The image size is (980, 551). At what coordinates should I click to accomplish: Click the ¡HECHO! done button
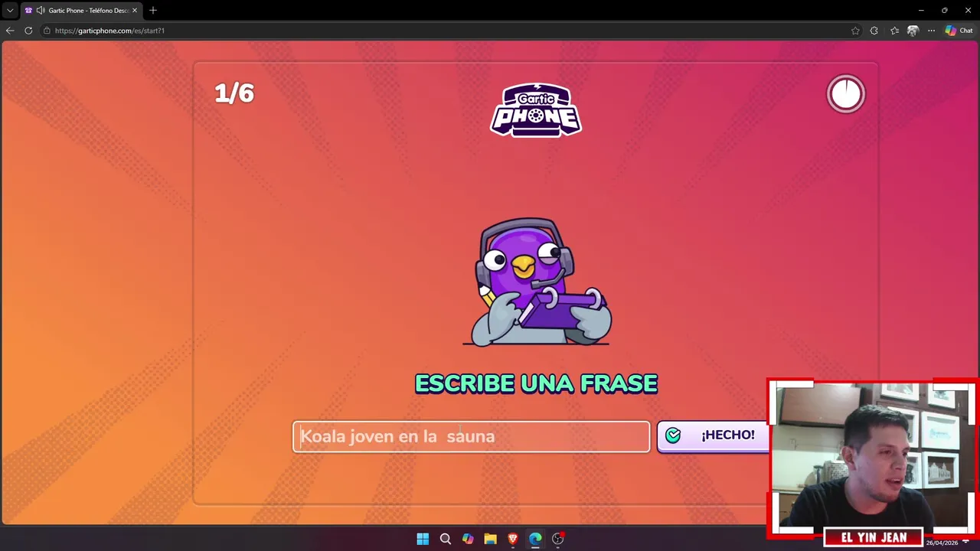pos(713,435)
